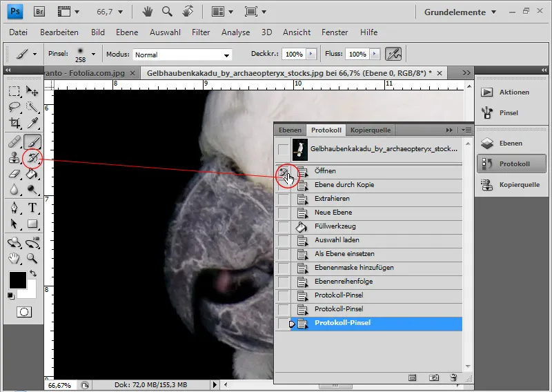
Task: Select the Blur tool
Action: (14, 190)
